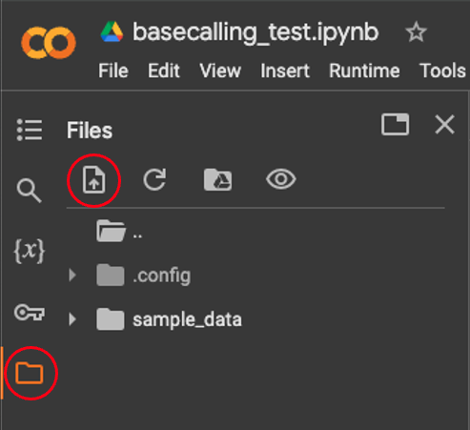Open the File menu
This screenshot has width=470, height=430.
coord(113,71)
